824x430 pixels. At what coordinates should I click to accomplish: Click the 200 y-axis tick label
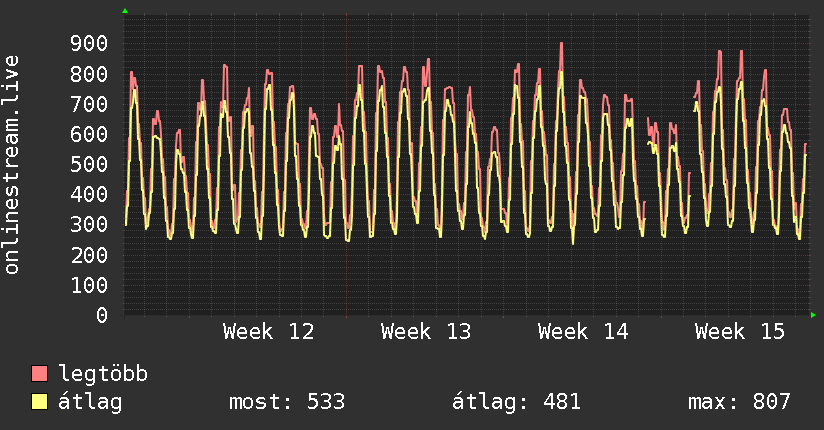coord(89,255)
